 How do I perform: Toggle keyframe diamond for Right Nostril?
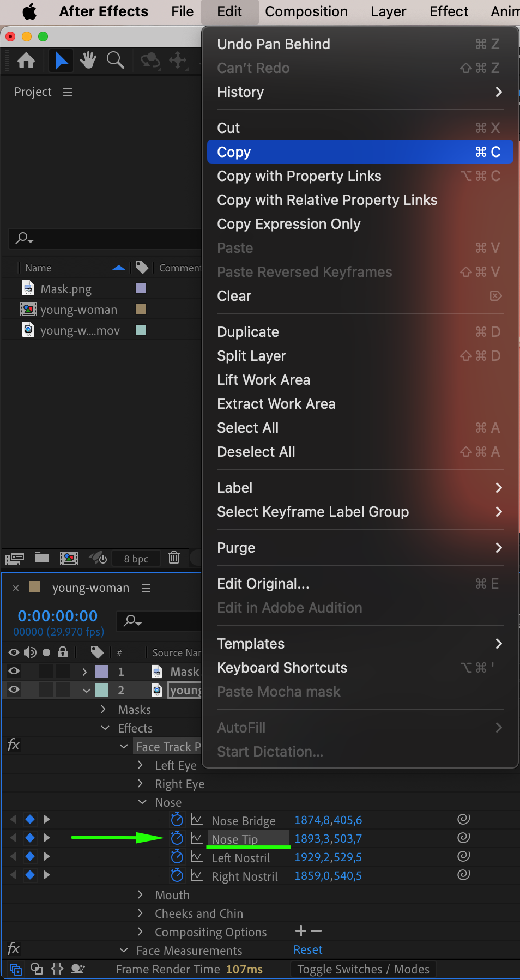[30, 875]
